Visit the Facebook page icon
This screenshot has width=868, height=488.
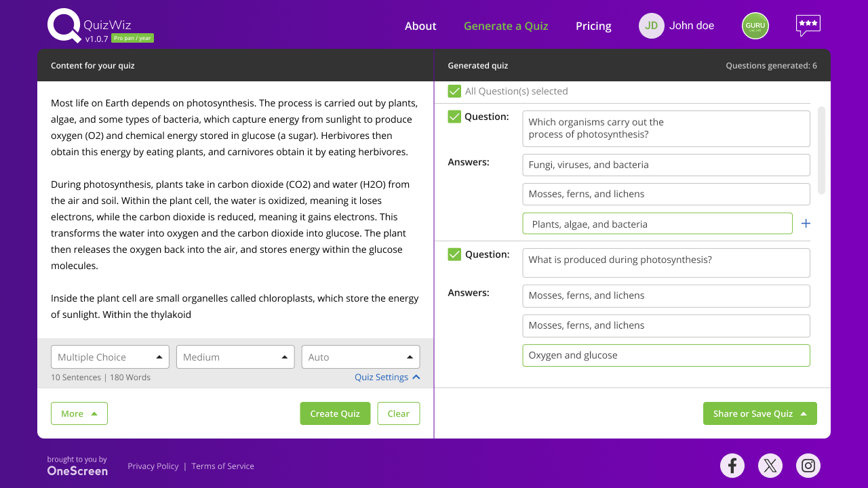tap(732, 466)
